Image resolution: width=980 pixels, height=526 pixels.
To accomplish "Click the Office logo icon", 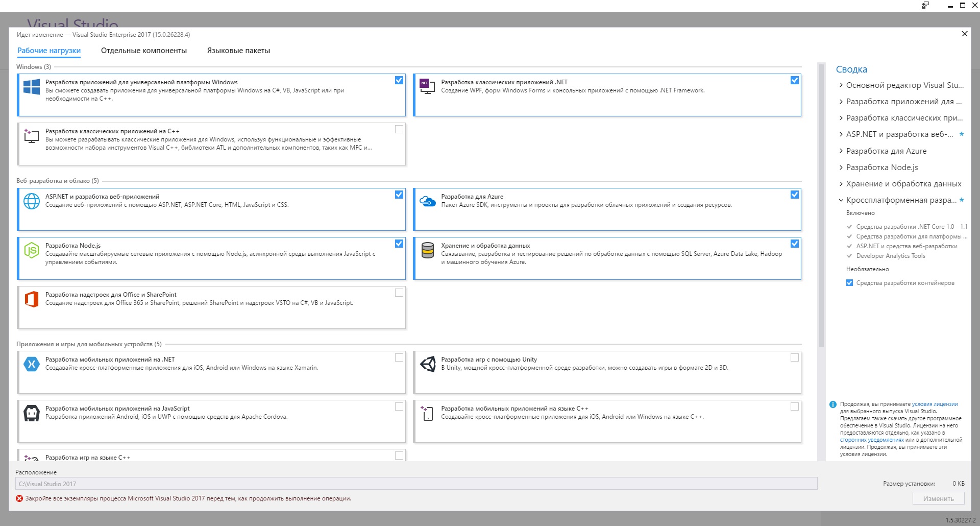I will [x=32, y=299].
